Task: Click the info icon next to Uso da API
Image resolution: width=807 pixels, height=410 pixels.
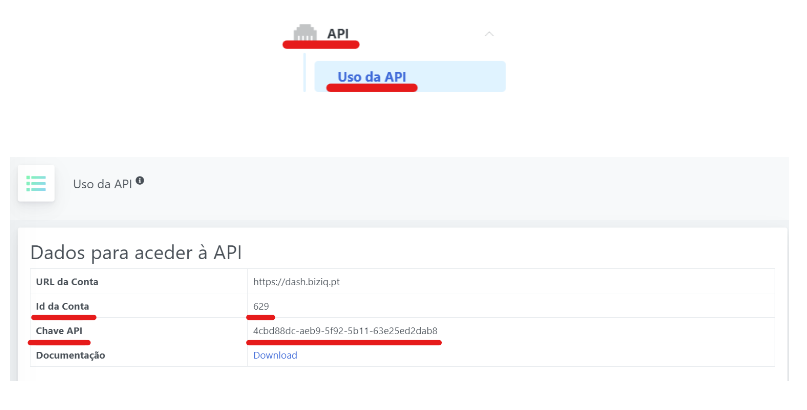Action: [140, 181]
